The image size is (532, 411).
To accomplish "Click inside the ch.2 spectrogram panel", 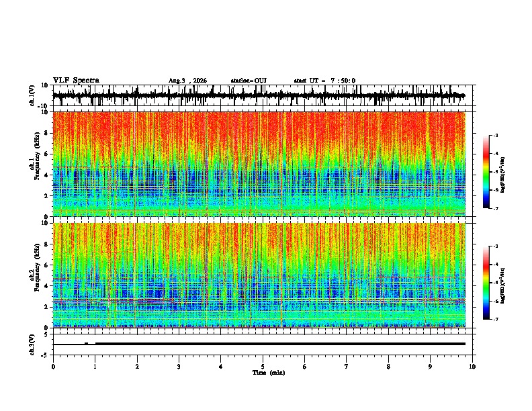I will coord(259,275).
